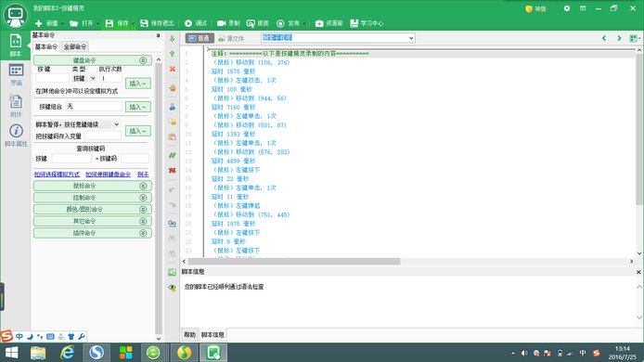Open link 如何使用键盘命令
This screenshot has width=644, height=362.
click(x=108, y=175)
